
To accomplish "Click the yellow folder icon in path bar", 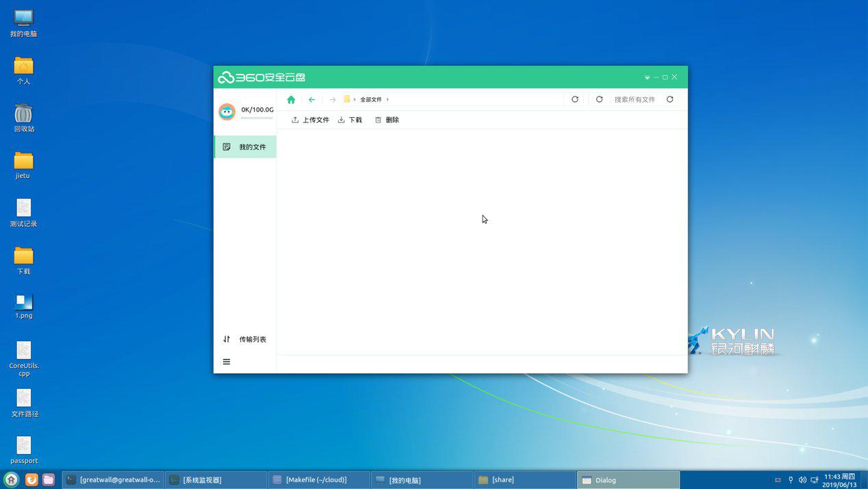I will tap(346, 99).
